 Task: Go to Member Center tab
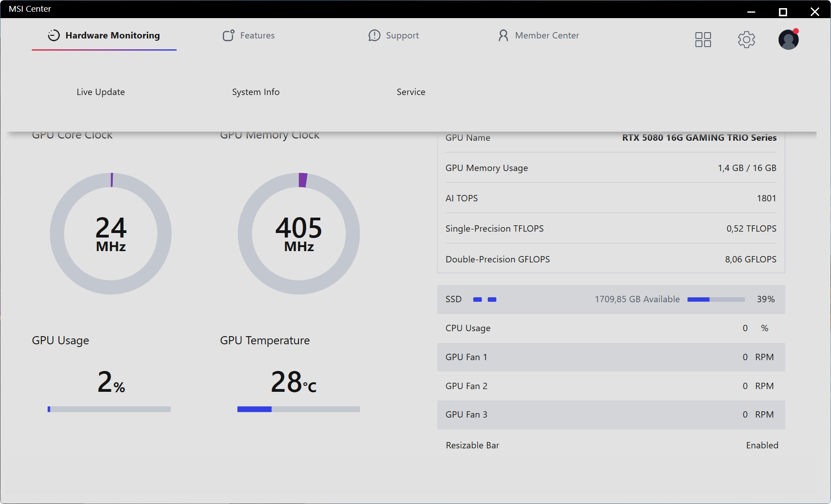coord(538,35)
